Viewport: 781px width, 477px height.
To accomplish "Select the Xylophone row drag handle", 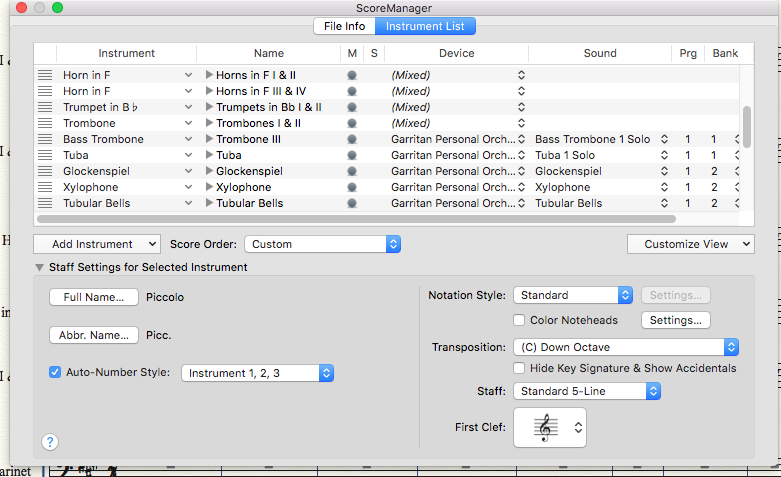I will point(45,188).
